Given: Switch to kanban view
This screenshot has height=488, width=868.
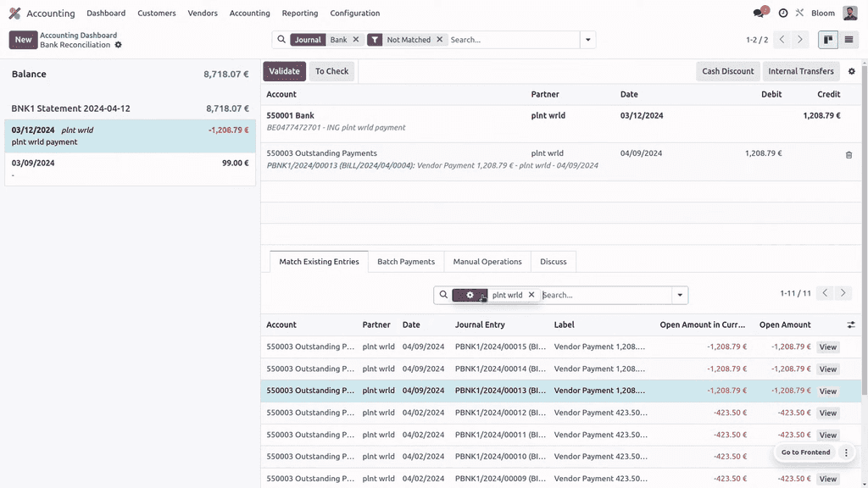Looking at the screenshot, I should [x=827, y=40].
